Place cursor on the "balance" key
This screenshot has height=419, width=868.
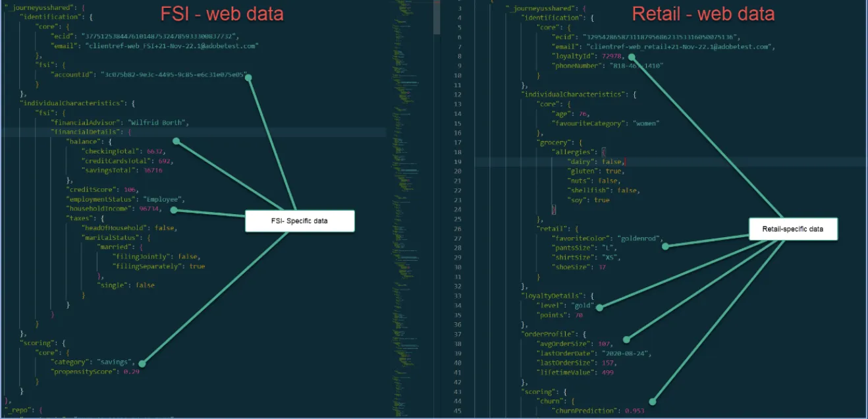coord(84,142)
